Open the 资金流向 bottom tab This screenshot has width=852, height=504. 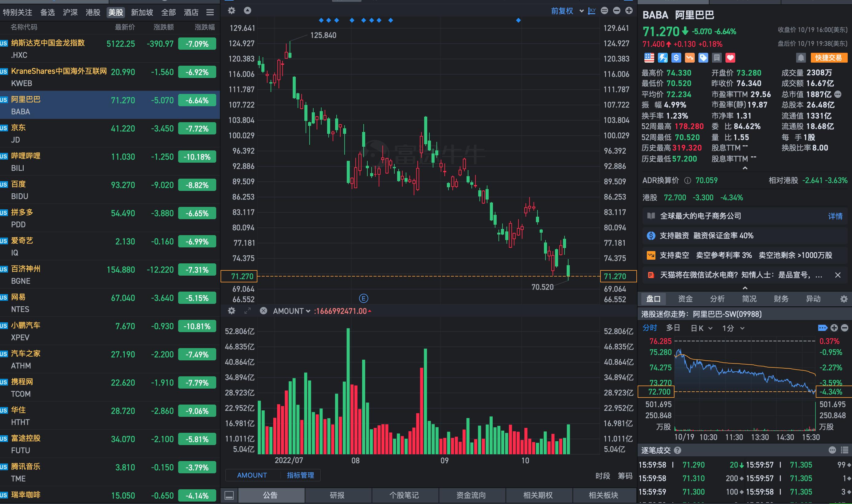pos(471,495)
